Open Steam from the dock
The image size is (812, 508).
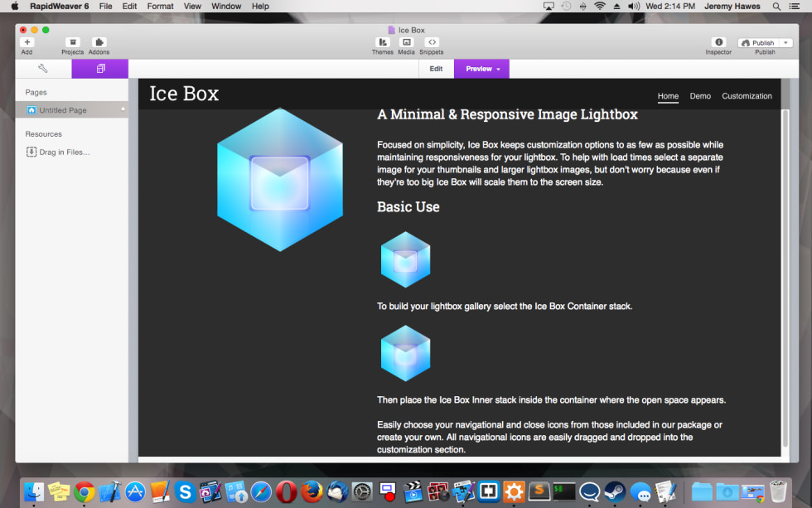[615, 492]
